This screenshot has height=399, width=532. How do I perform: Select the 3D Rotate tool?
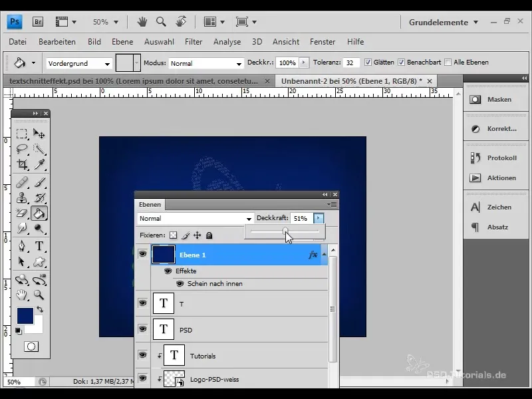pos(22,280)
